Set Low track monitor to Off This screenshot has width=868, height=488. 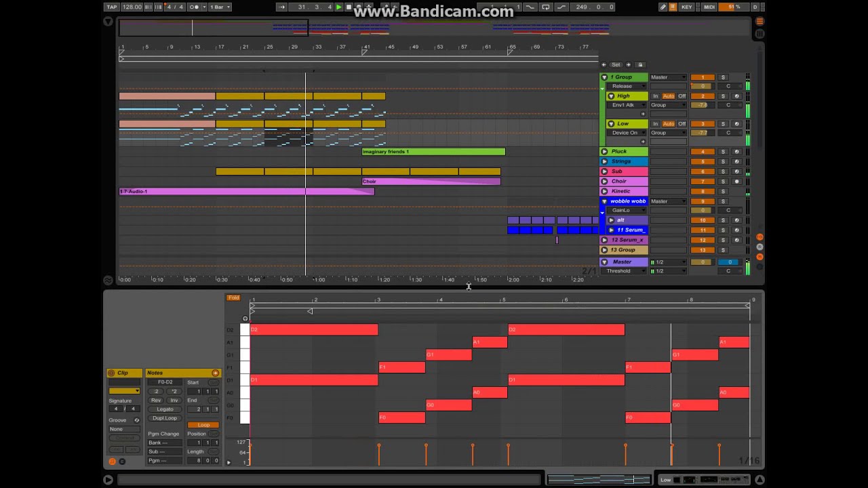point(682,123)
